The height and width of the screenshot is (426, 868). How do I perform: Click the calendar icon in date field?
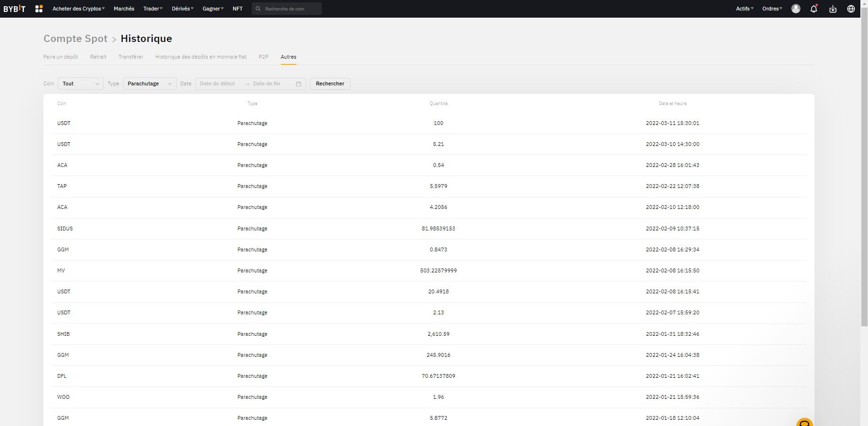click(x=298, y=84)
